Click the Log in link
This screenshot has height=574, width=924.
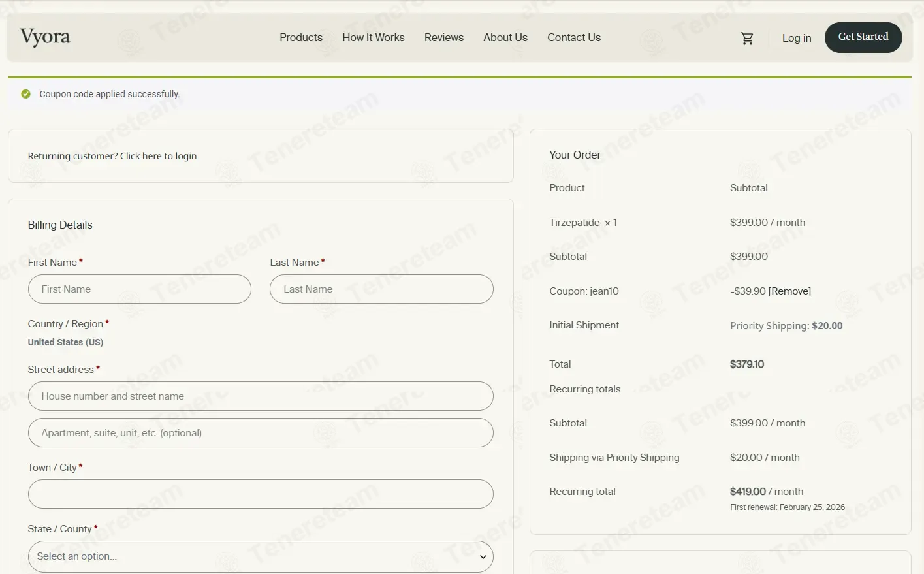click(x=797, y=38)
